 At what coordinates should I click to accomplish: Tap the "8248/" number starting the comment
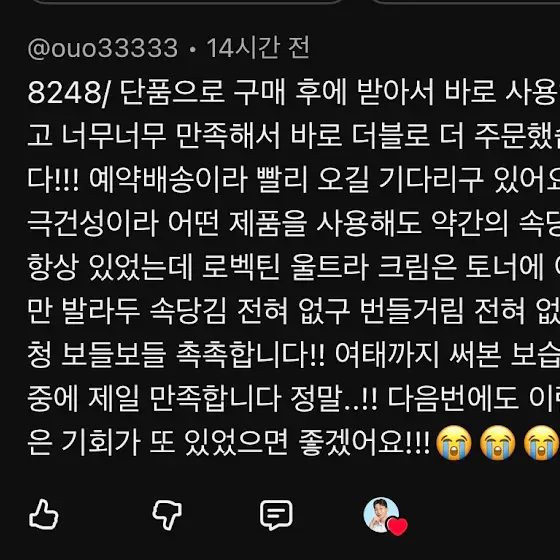click(70, 93)
